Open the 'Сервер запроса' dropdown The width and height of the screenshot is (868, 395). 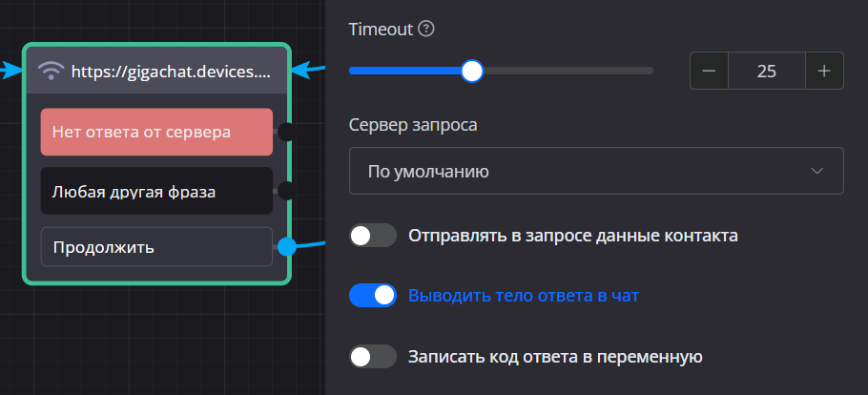click(595, 172)
